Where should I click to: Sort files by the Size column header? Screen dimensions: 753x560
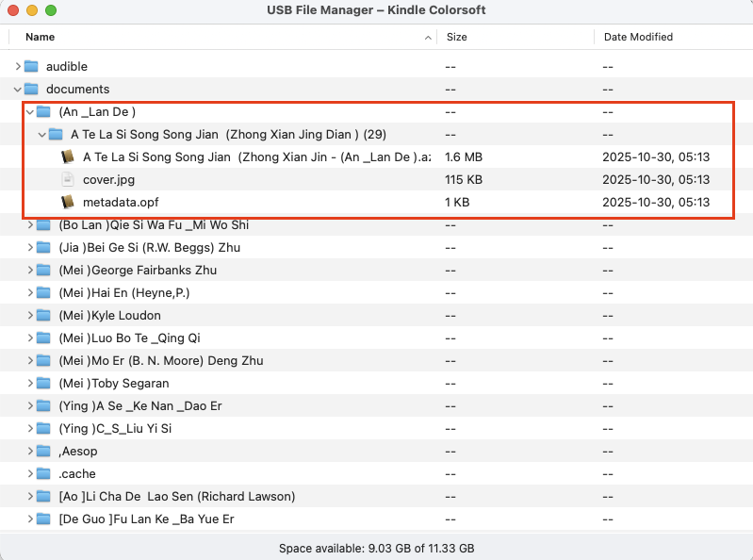(x=457, y=37)
